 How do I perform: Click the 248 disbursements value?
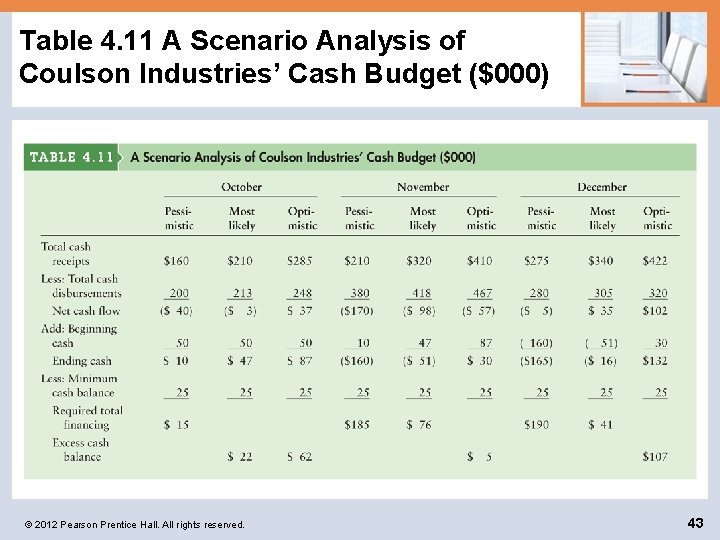point(302,293)
